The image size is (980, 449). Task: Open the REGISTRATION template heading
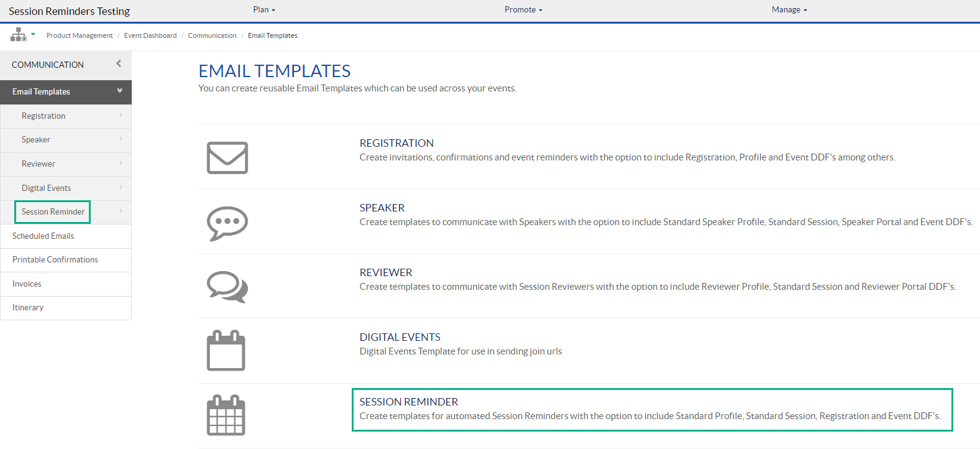pos(396,143)
